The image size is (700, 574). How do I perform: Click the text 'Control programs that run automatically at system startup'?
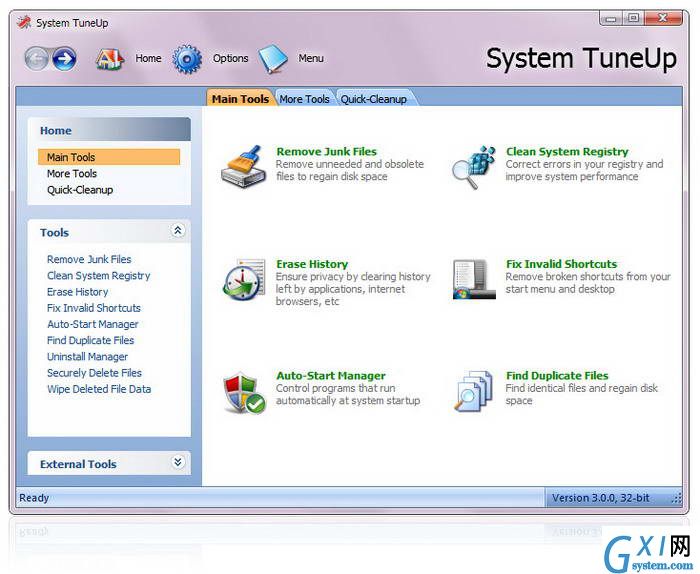pos(348,395)
